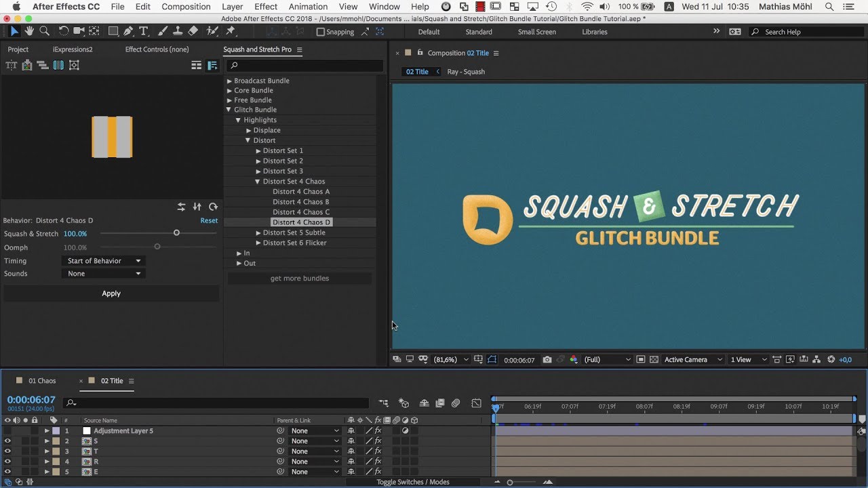Viewport: 868px width, 488px height.
Task: Click the Graph Editor icon in timeline
Action: [476, 403]
